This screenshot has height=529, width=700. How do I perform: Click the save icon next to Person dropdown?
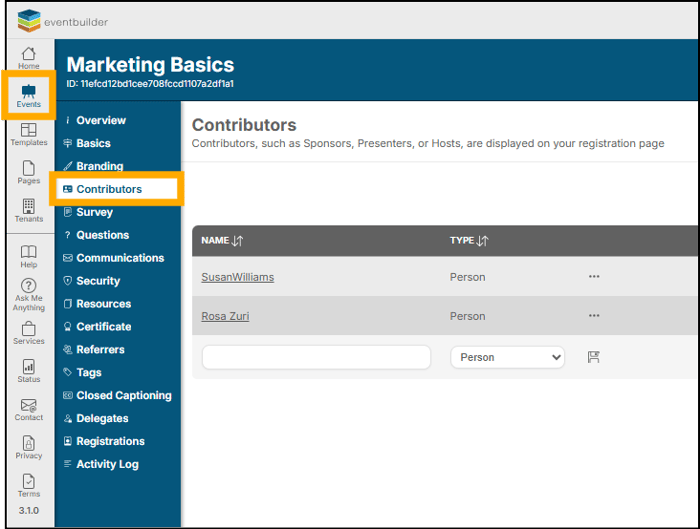(x=593, y=357)
